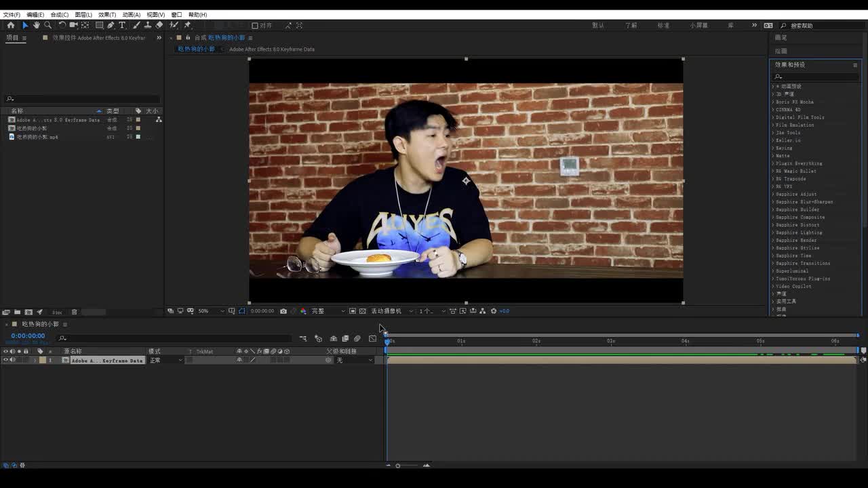Open the 文件(F) menu
Viewport: 868px width, 488px height.
coord(12,14)
